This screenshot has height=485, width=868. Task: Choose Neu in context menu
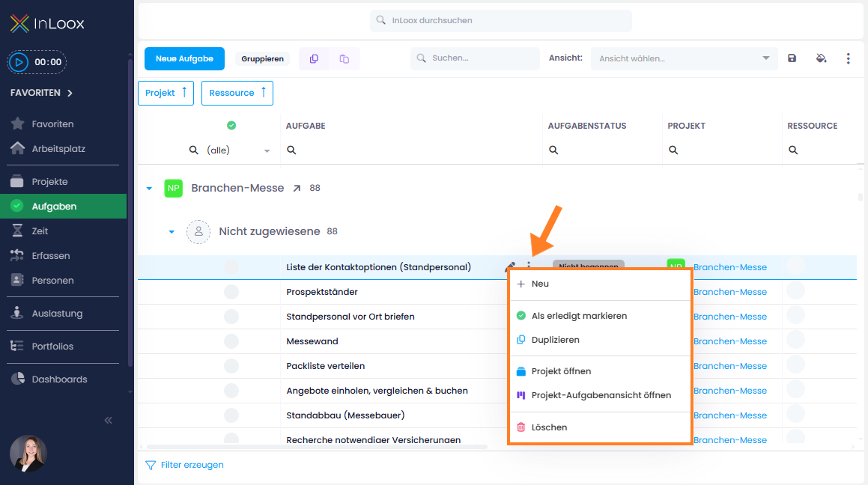(600, 284)
